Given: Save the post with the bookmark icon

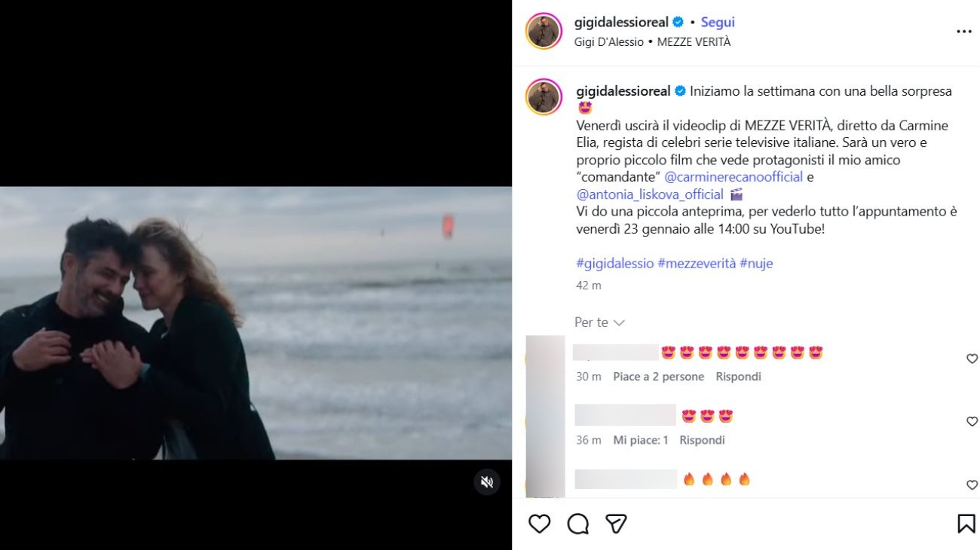Looking at the screenshot, I should coord(966,524).
